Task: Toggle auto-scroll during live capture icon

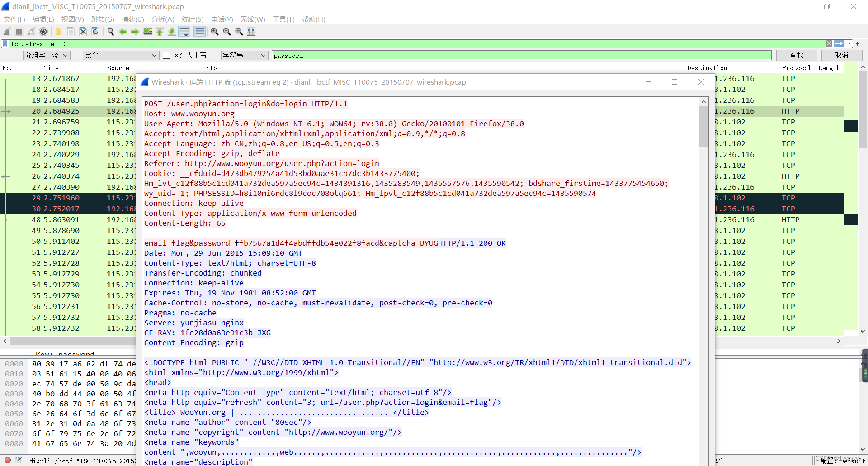Action: (184, 32)
